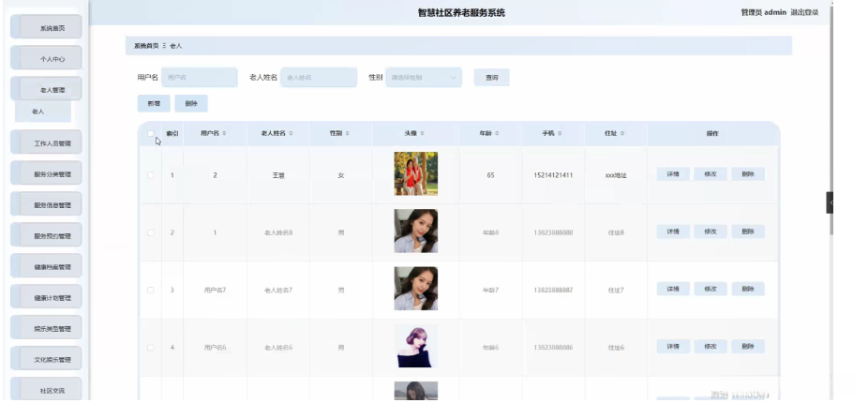Check the row checkbox for 老人姓名6
The height and width of the screenshot is (403, 868).
click(151, 348)
